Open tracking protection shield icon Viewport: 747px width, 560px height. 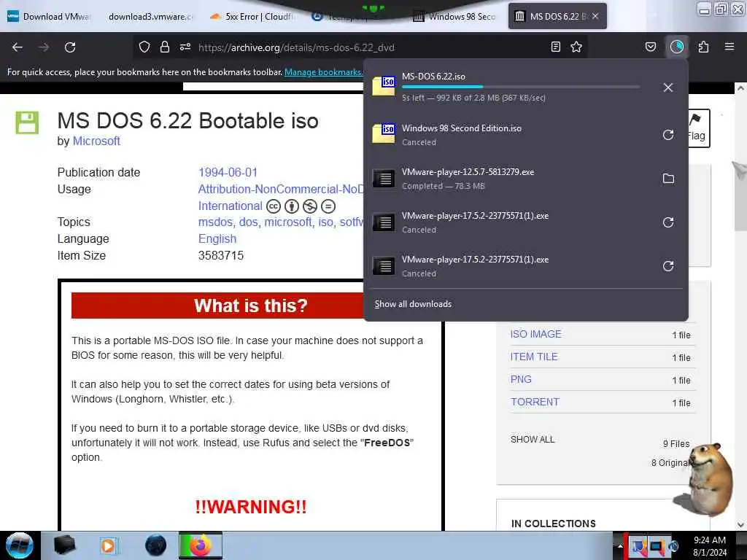click(x=144, y=47)
